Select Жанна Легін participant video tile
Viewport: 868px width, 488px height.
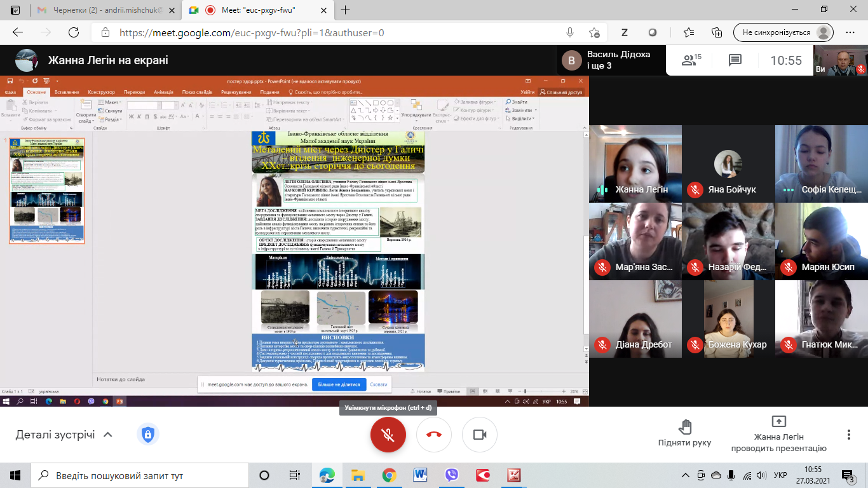point(635,163)
